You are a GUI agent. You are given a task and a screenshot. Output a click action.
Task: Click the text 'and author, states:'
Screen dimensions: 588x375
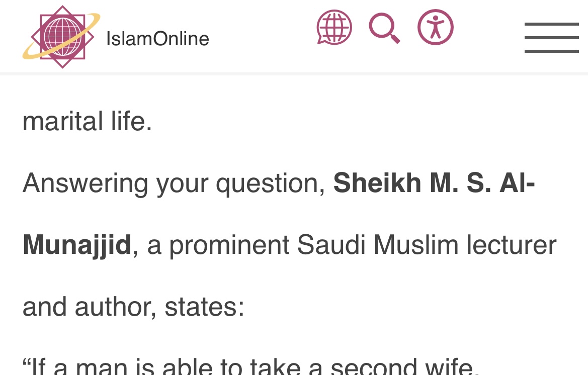pyautogui.click(x=133, y=307)
